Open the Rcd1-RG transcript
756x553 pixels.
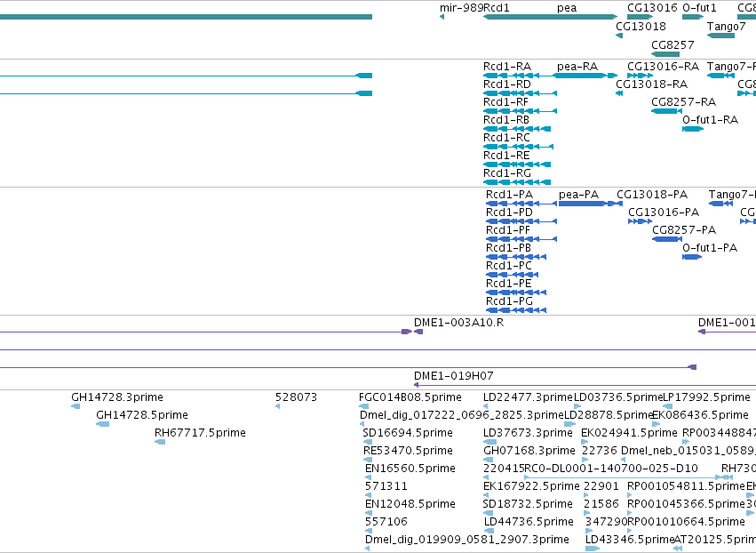tap(517, 182)
